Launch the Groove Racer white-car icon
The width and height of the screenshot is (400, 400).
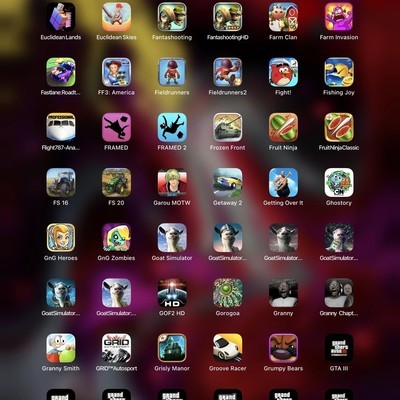(x=228, y=348)
